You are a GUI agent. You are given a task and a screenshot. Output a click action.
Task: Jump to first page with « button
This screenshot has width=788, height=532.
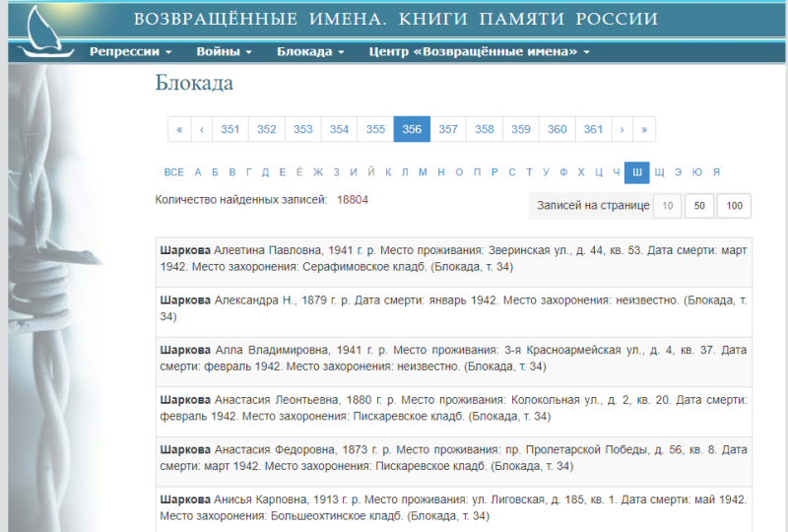(179, 129)
